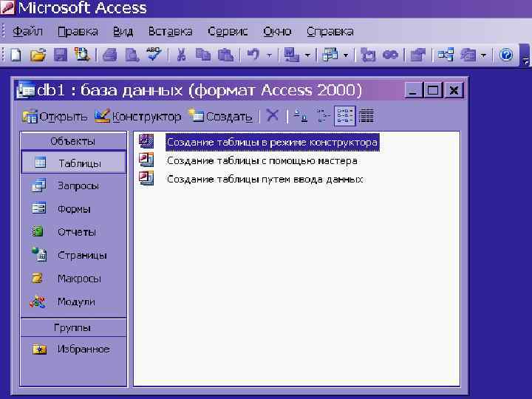The image size is (532, 399).
Task: Click the Copy toolbar icon
Action: point(203,55)
